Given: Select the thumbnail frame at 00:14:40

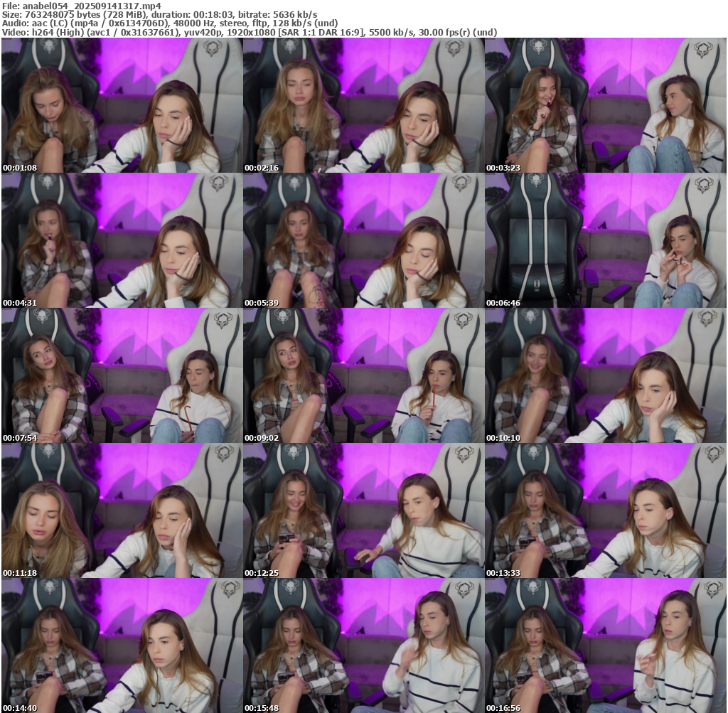Looking at the screenshot, I should coord(122,645).
